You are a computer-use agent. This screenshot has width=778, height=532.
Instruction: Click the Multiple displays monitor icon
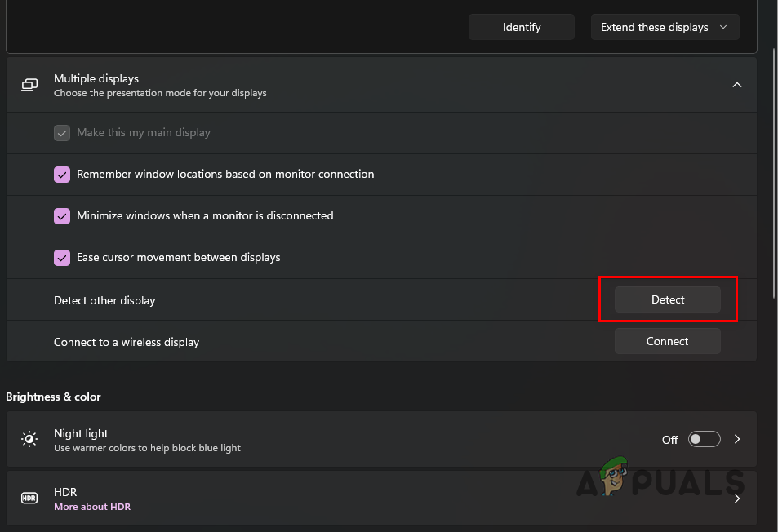point(29,85)
